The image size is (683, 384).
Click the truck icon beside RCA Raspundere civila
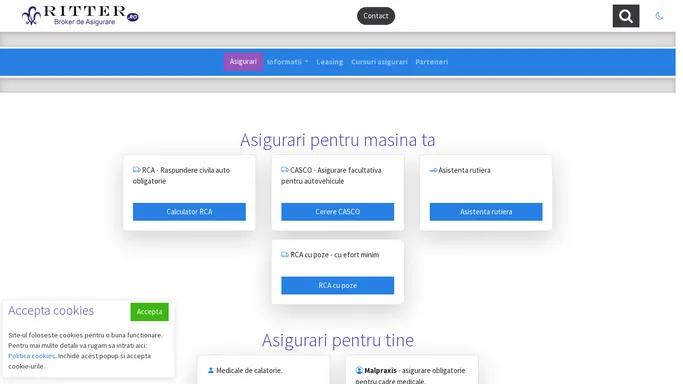click(x=137, y=170)
